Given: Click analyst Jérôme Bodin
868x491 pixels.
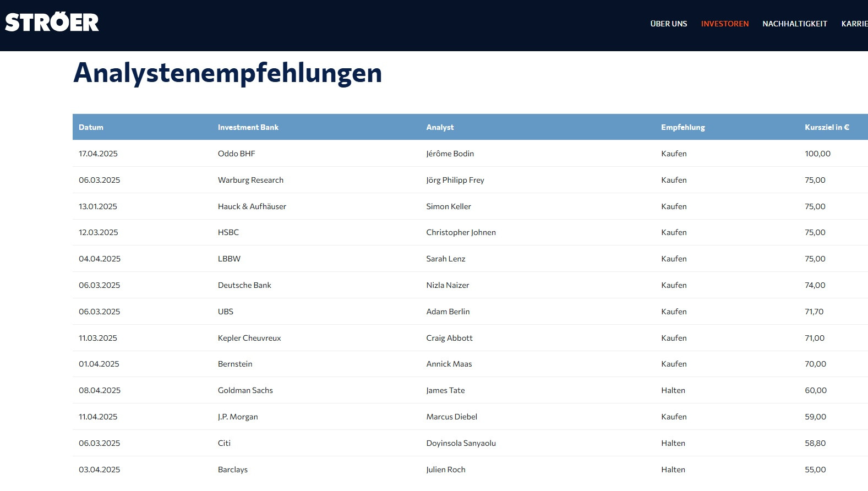Looking at the screenshot, I should [450, 154].
